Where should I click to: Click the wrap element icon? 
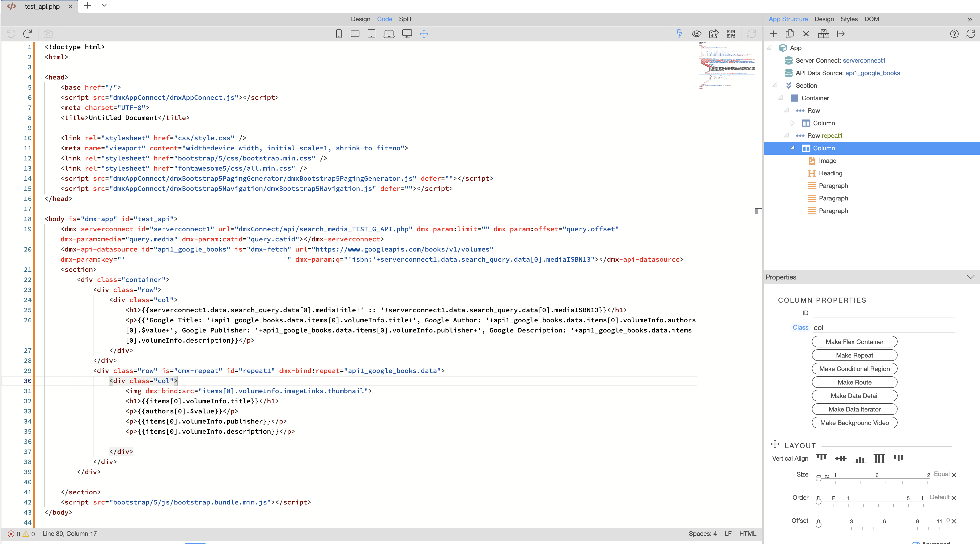[823, 34]
